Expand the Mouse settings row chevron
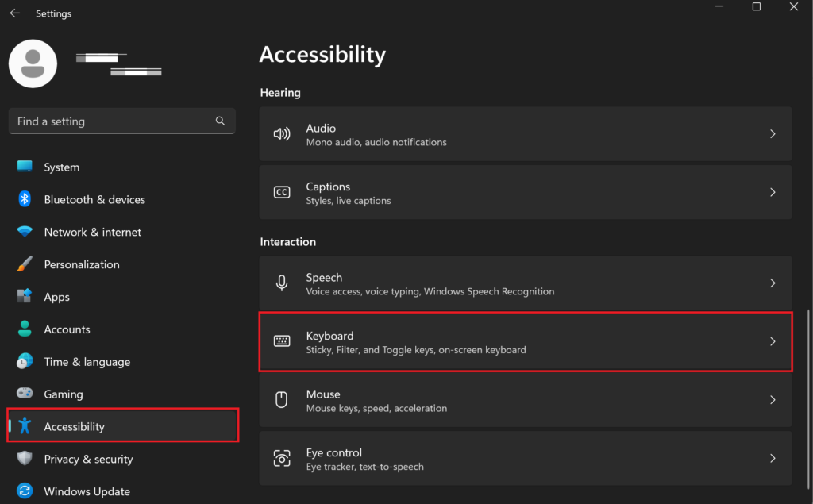This screenshot has height=504, width=813. point(773,400)
